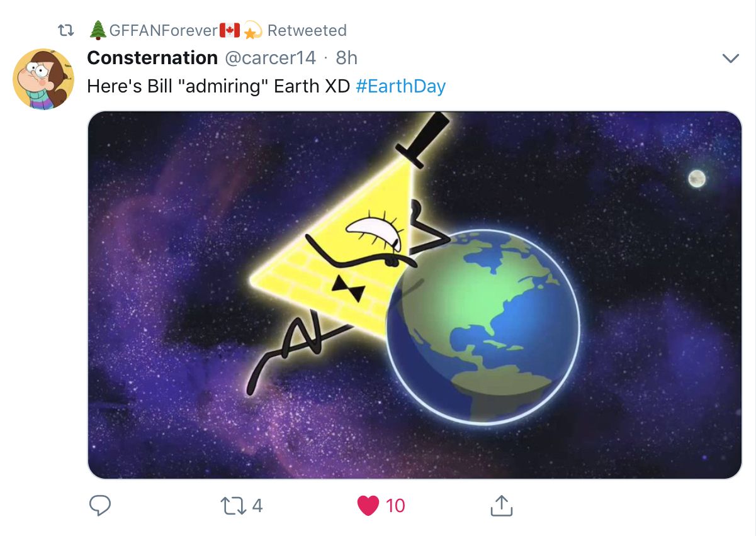756x536 pixels.
Task: Click the "Retweeted" label
Action: (x=307, y=30)
